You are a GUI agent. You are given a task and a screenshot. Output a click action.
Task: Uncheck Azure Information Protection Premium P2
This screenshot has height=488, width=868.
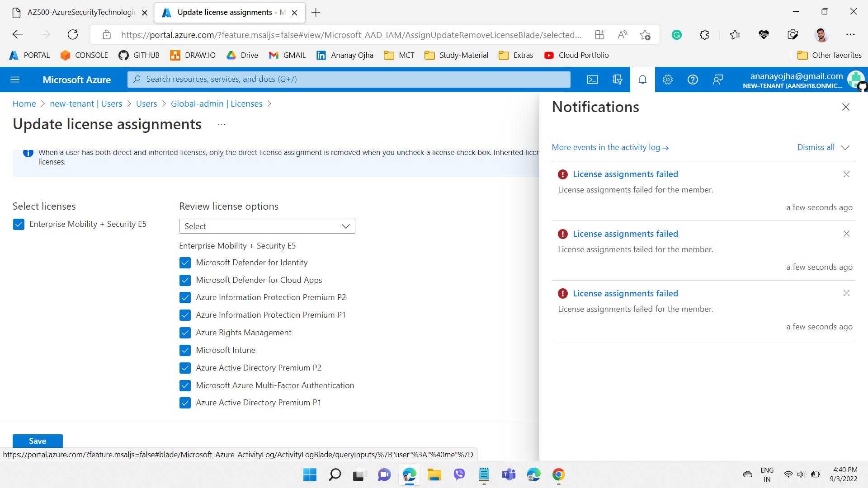coord(185,298)
